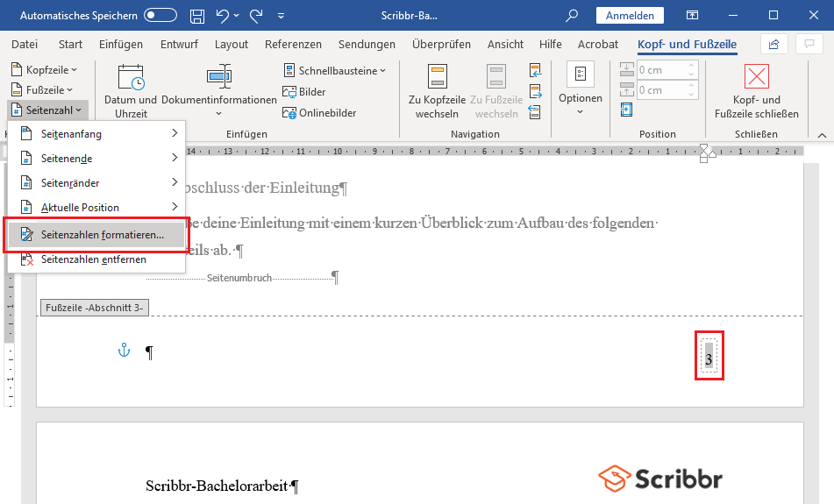The width and height of the screenshot is (834, 504).
Task: Click the share icon button
Action: 773,44
